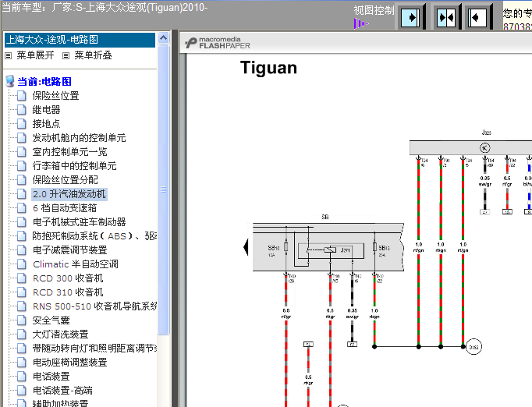Click page icon beside RCD 300 收音机

(x=21, y=278)
